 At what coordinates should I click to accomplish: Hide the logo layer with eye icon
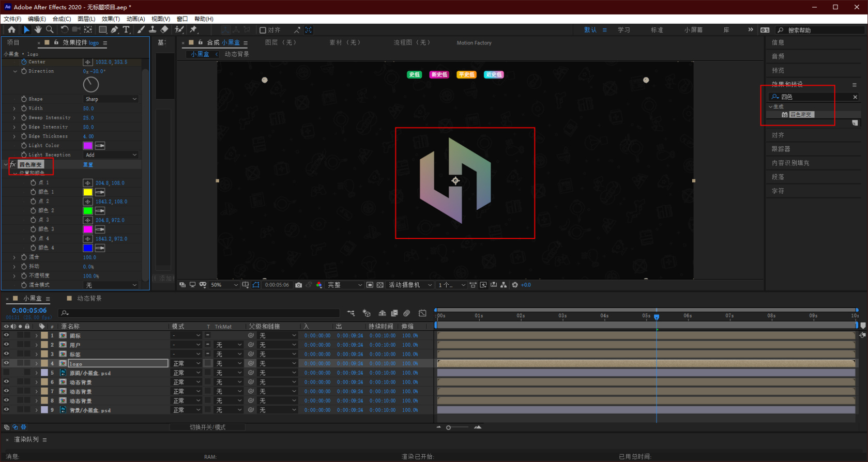6,363
